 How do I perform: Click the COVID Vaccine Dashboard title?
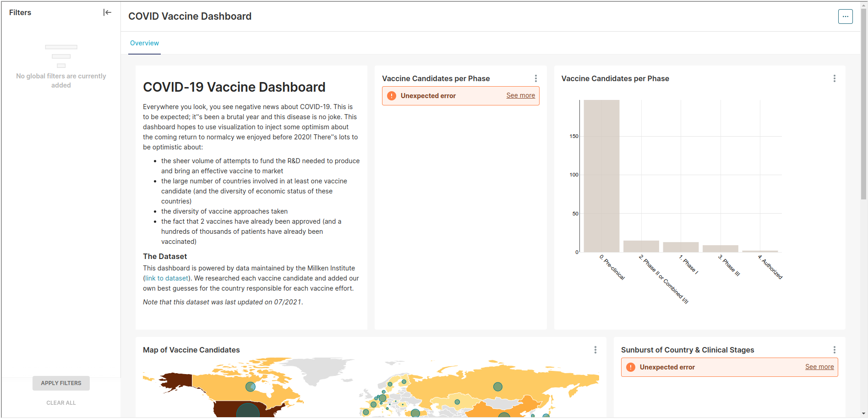point(190,16)
